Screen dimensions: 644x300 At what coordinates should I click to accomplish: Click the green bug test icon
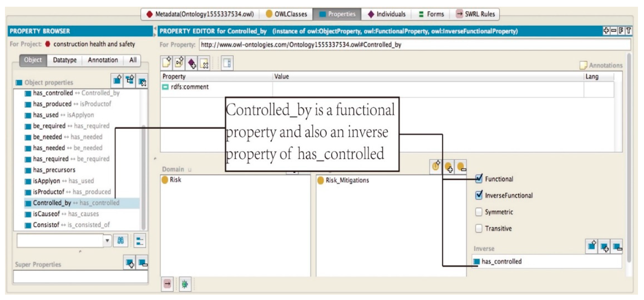point(185,284)
